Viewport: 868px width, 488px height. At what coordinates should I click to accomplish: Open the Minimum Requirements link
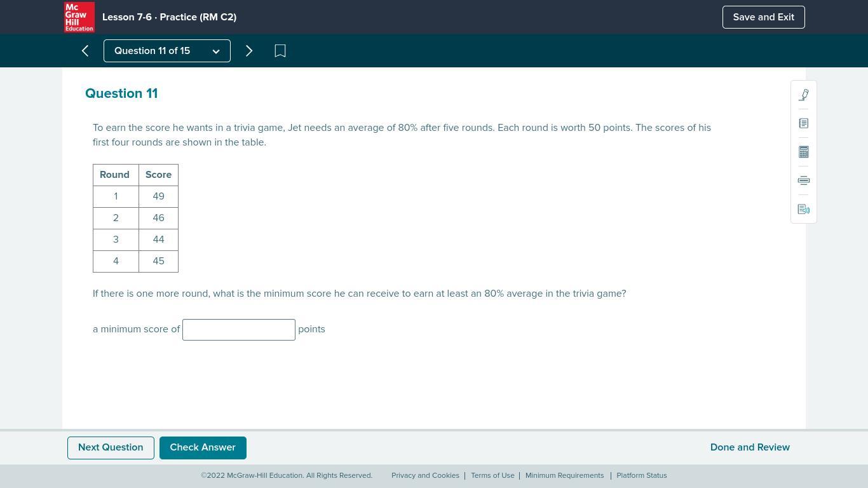click(x=564, y=475)
